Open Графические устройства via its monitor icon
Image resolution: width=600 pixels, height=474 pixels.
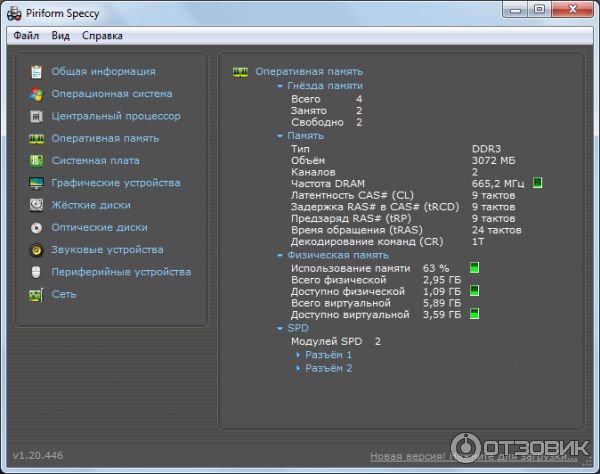(x=37, y=183)
